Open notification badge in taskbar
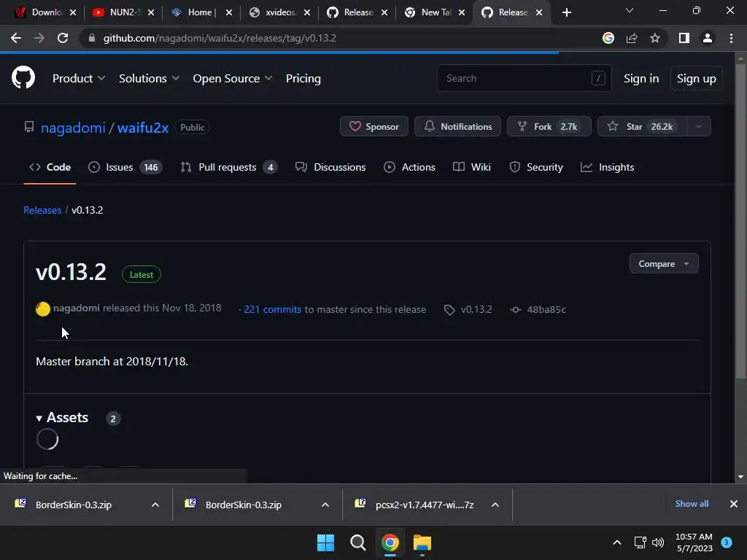The width and height of the screenshot is (747, 560). tap(727, 542)
